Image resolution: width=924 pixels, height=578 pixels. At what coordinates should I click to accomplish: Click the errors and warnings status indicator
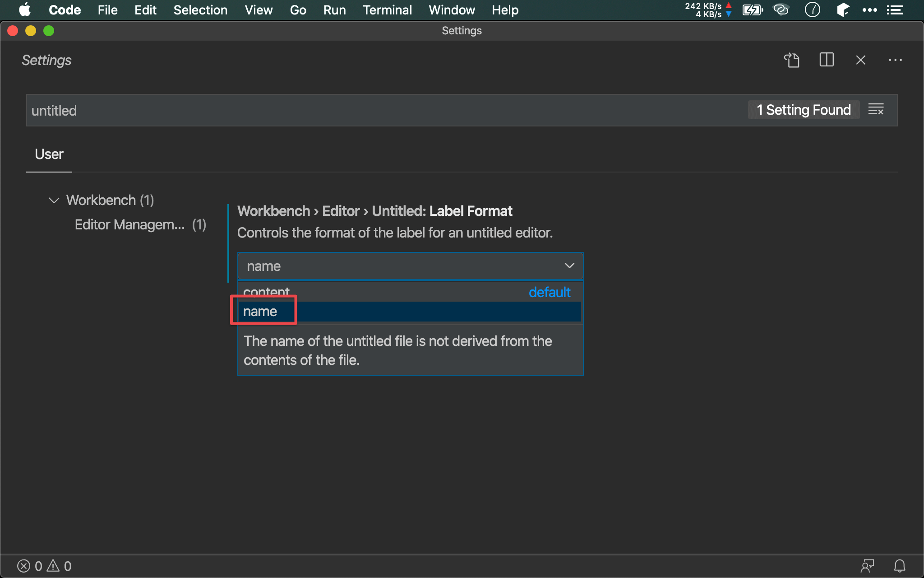(x=44, y=566)
